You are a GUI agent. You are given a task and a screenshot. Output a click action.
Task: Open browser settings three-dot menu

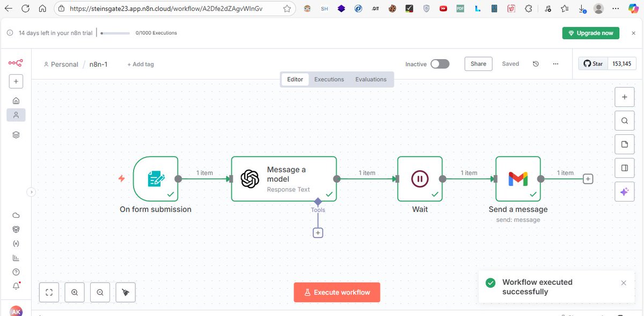[x=616, y=9]
